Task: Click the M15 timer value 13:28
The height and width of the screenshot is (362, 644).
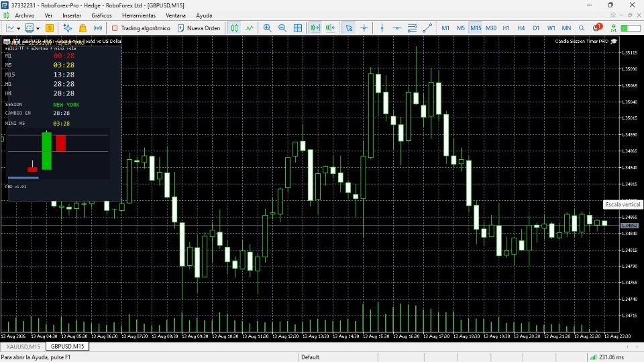Action: 64,75
